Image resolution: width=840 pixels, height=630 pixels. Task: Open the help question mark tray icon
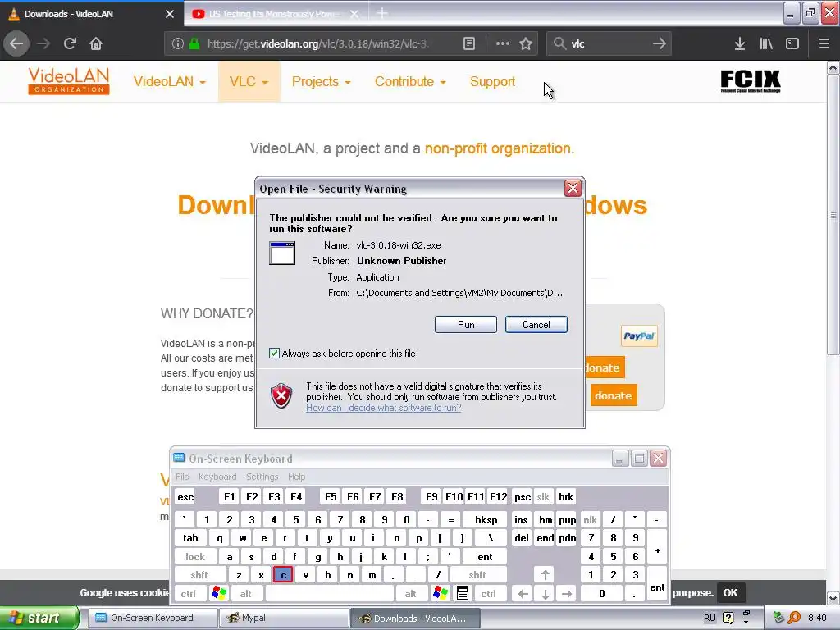tap(728, 618)
